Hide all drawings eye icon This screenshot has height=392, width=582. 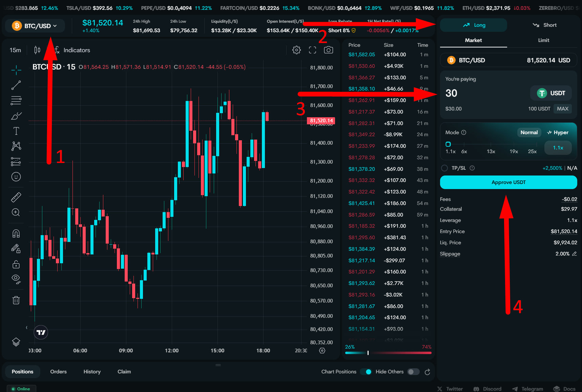(16, 279)
